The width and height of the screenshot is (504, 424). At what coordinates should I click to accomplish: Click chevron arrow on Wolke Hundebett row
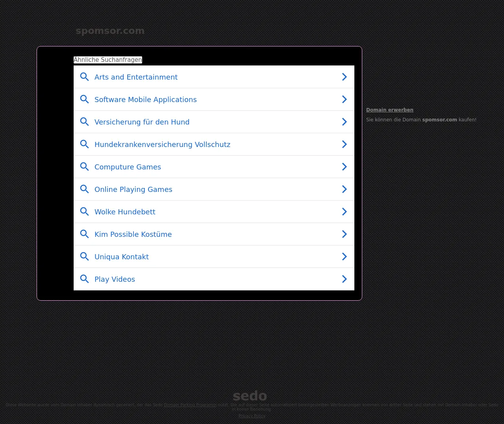click(345, 212)
